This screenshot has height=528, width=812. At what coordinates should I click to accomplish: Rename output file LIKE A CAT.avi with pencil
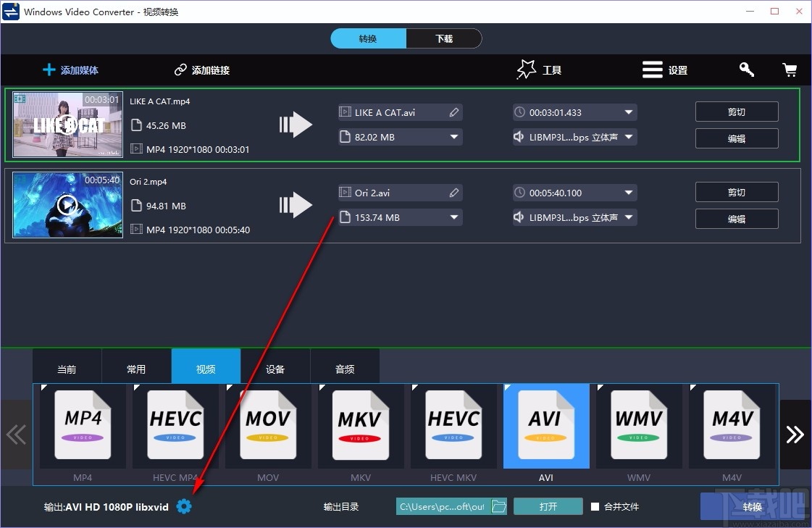point(454,112)
